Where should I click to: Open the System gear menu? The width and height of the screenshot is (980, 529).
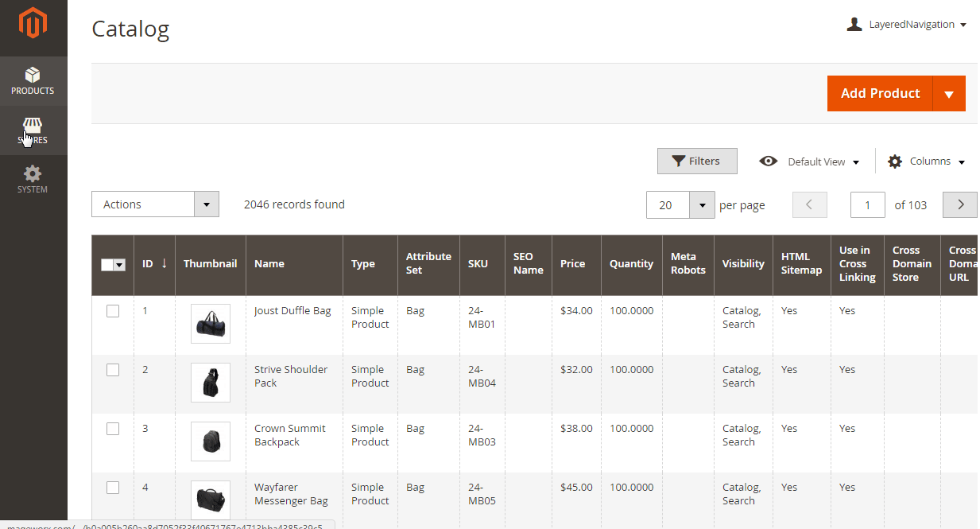(33, 180)
